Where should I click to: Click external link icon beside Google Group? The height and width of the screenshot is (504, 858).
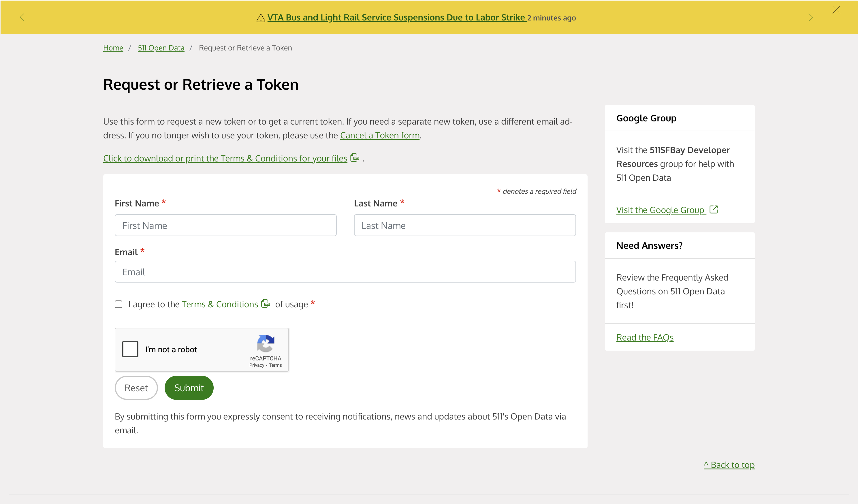coord(714,209)
